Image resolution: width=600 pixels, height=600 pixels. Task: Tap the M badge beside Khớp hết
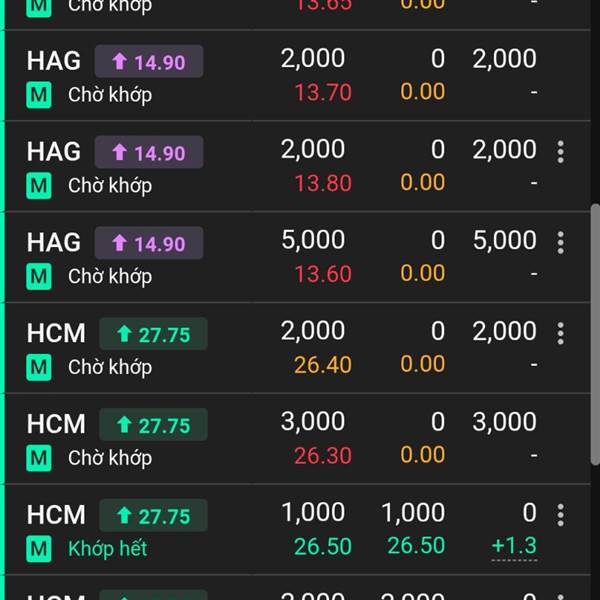coord(39,549)
